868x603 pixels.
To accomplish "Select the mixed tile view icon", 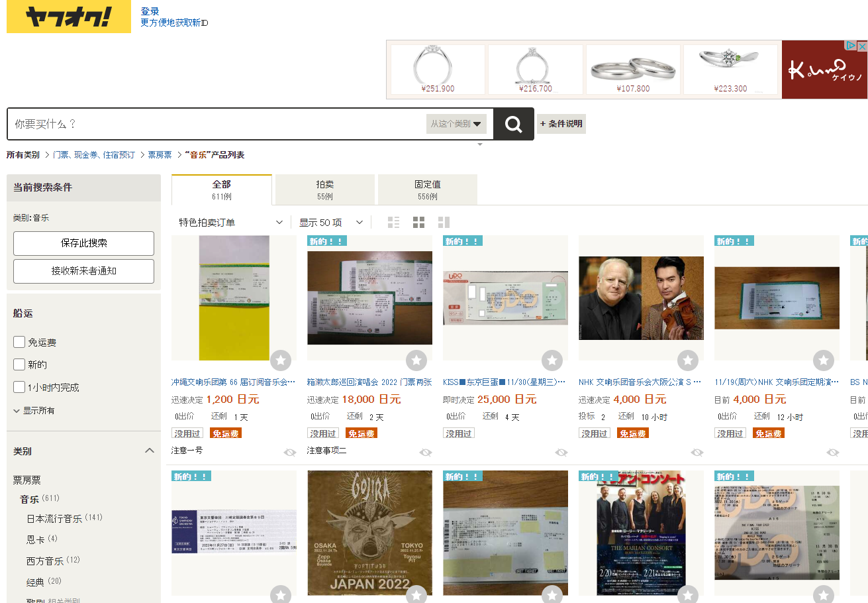I will (444, 222).
